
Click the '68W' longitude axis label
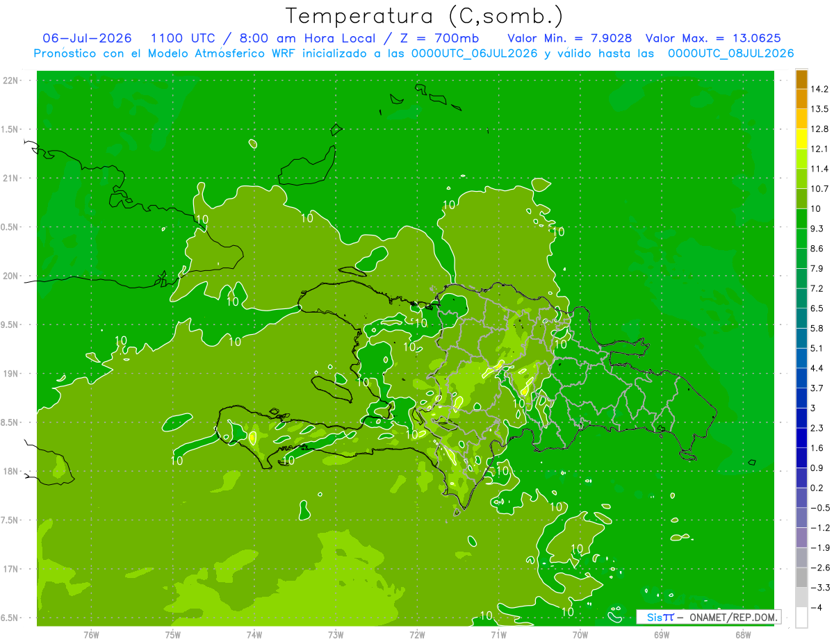tap(742, 635)
